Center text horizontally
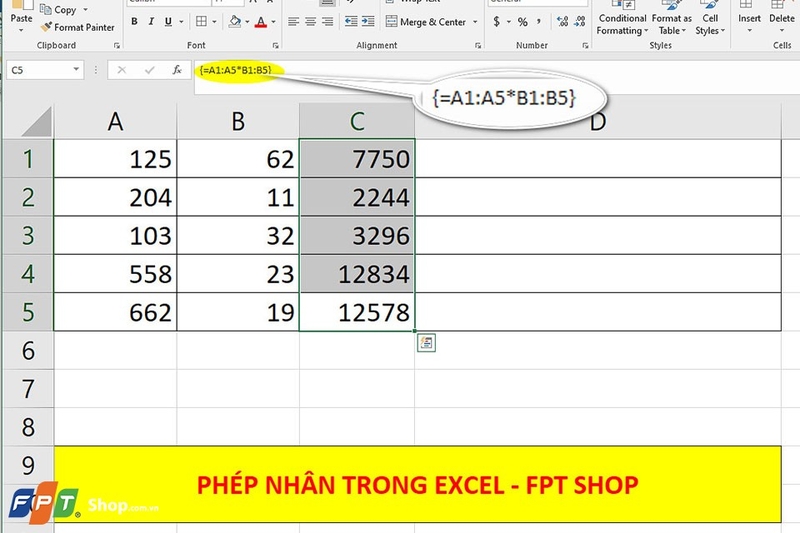Image resolution: width=800 pixels, height=533 pixels. point(310,21)
